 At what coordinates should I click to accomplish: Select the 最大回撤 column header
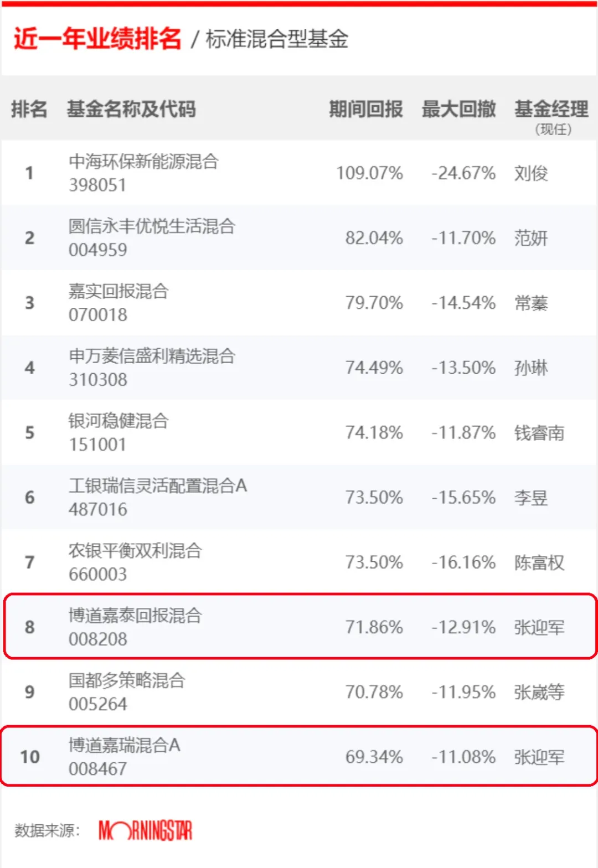pos(458,109)
